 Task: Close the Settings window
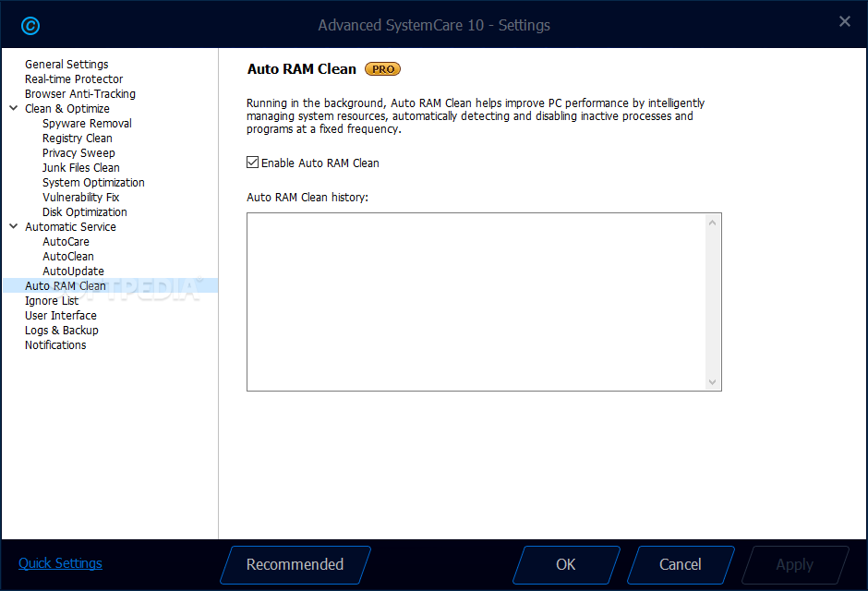[844, 21]
